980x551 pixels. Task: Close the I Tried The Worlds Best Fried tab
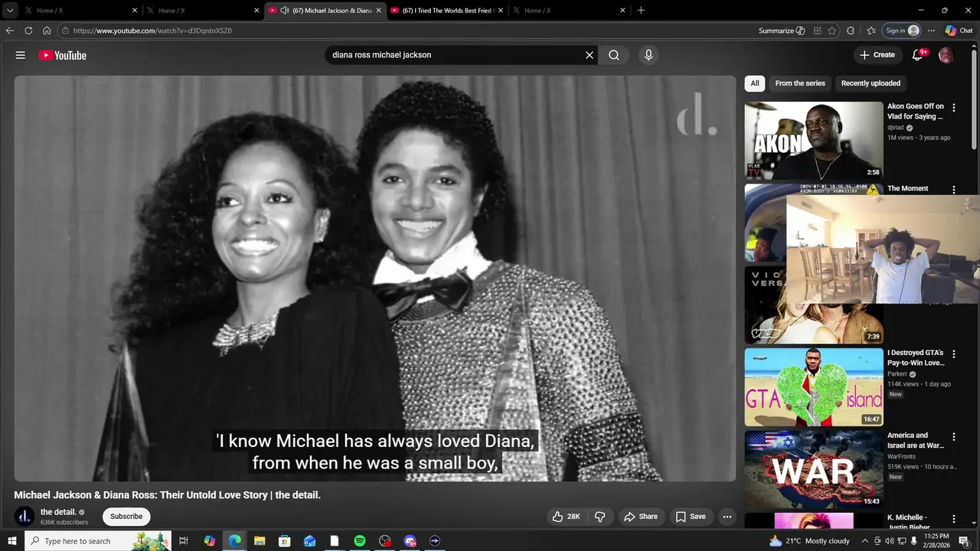click(x=501, y=11)
